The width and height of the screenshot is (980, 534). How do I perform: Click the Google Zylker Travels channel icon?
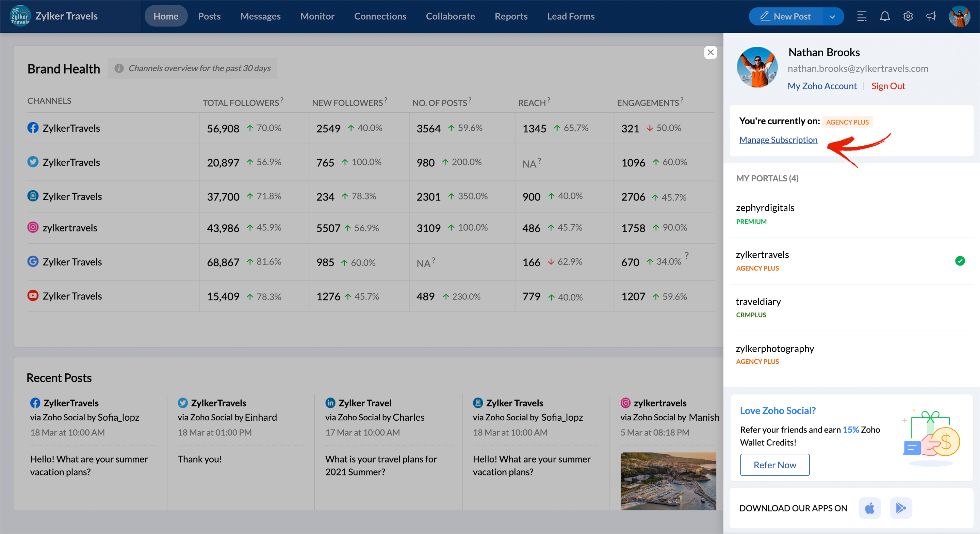pyautogui.click(x=33, y=261)
